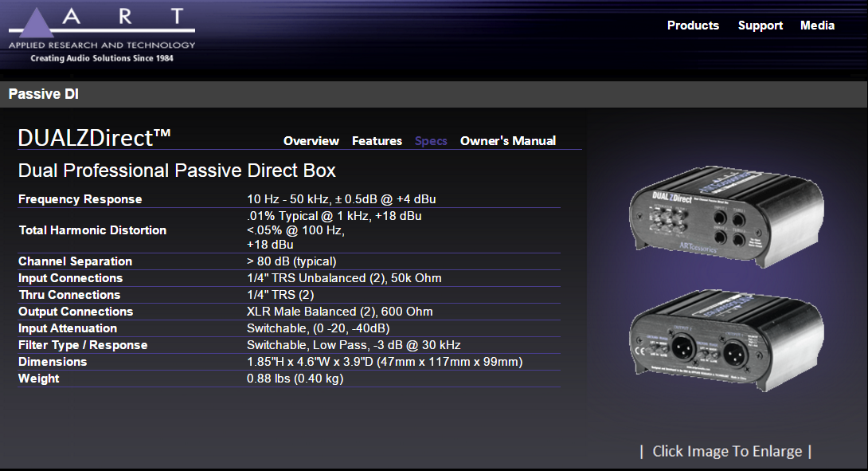Open the Support menu
Viewport: 868px width, 471px height.
[760, 26]
